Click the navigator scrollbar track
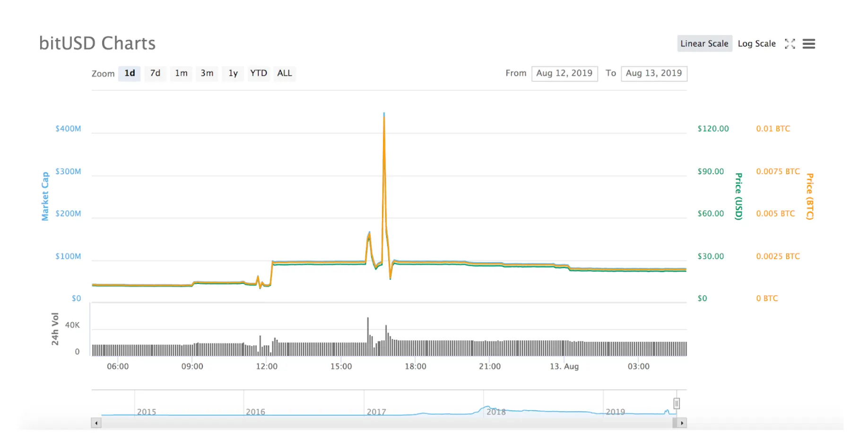This screenshot has width=868, height=441. 378,423
